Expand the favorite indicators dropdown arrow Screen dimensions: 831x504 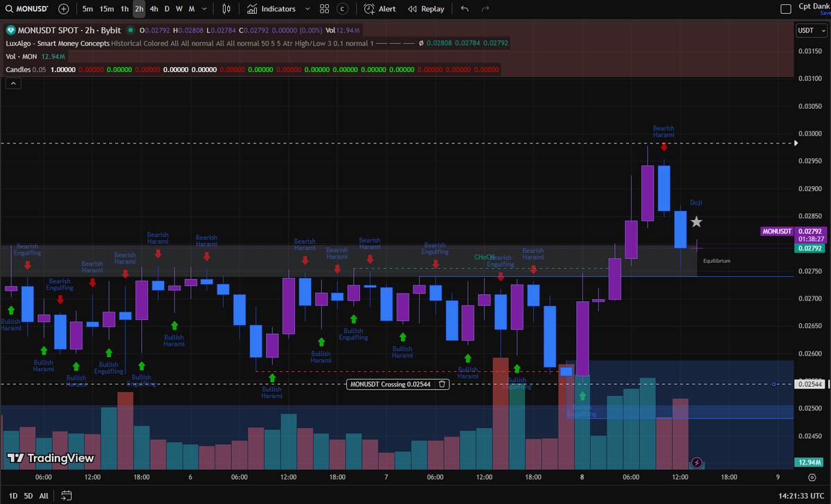point(306,9)
